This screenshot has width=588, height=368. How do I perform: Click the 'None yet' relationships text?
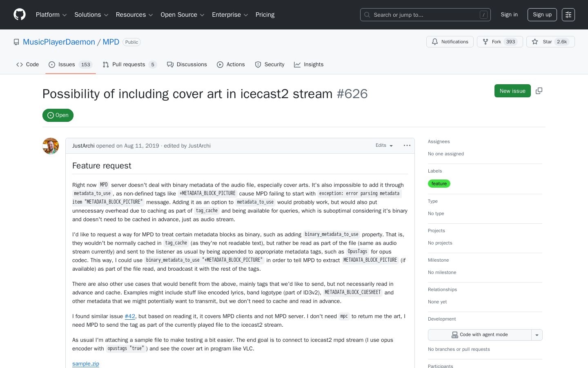(437, 302)
